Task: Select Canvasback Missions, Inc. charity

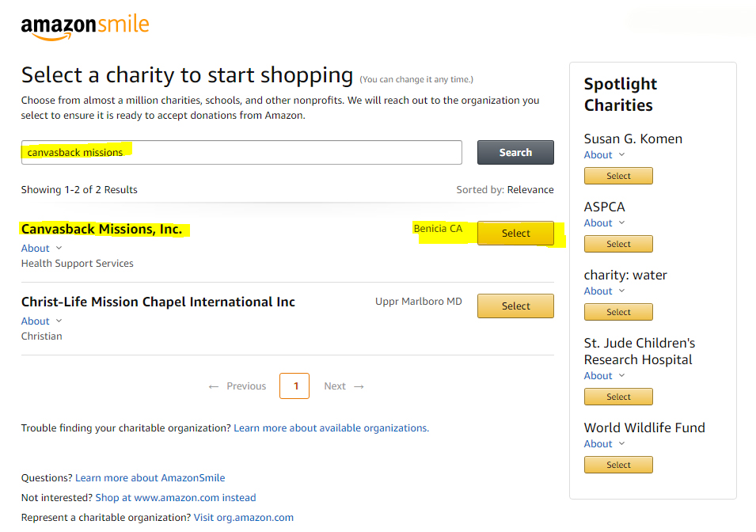Action: pos(515,234)
